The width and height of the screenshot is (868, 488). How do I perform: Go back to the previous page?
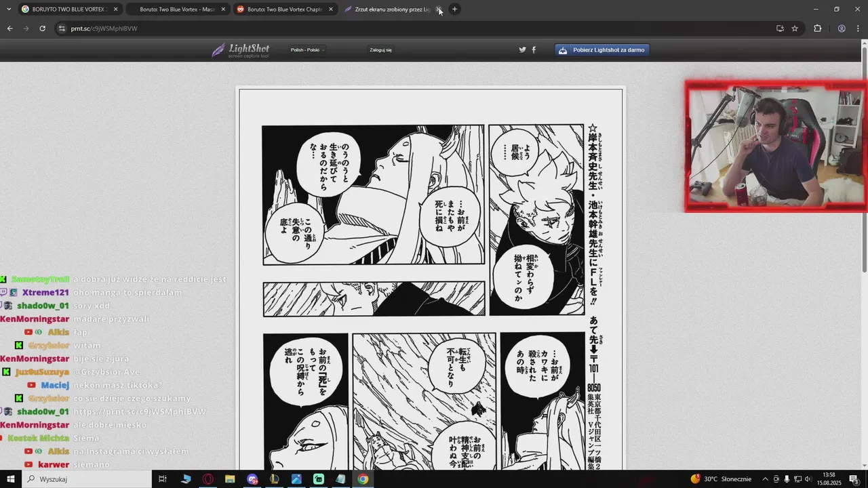pos(9,28)
